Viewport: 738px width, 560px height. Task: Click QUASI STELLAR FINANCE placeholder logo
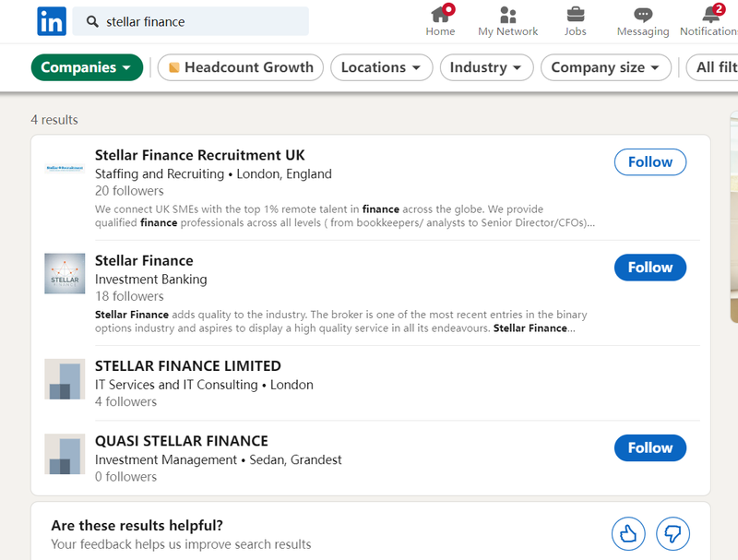pyautogui.click(x=65, y=454)
